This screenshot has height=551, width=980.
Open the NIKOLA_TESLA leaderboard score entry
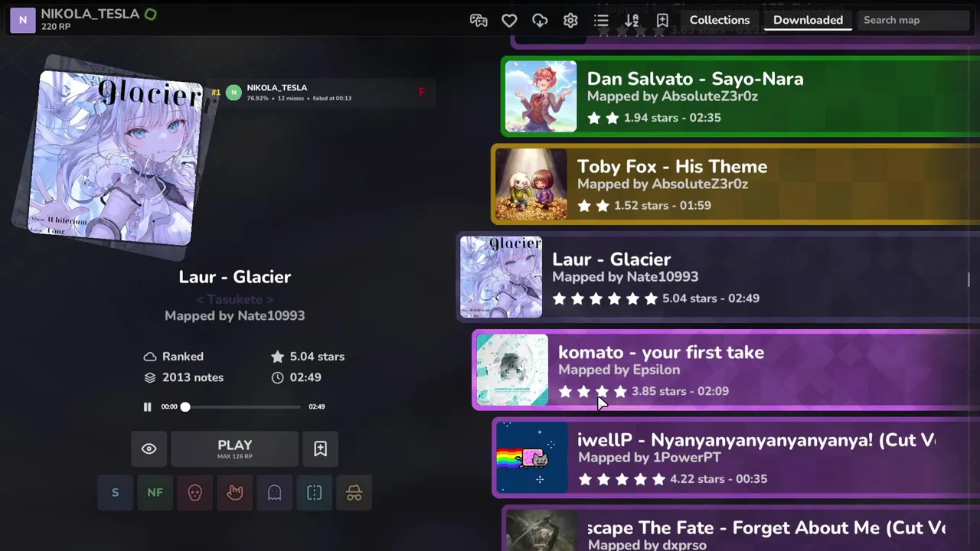(x=322, y=93)
